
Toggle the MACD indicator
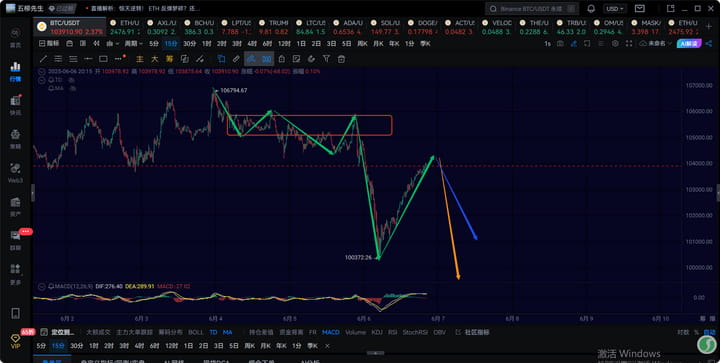[331, 332]
